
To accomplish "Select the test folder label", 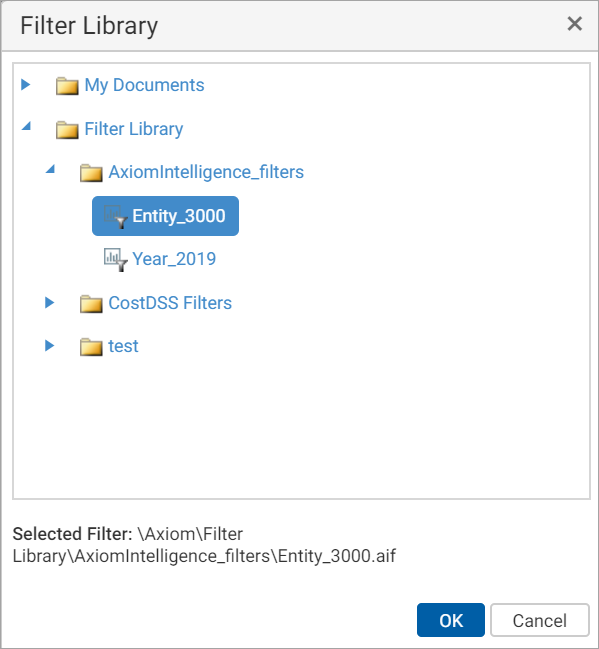I will [123, 346].
